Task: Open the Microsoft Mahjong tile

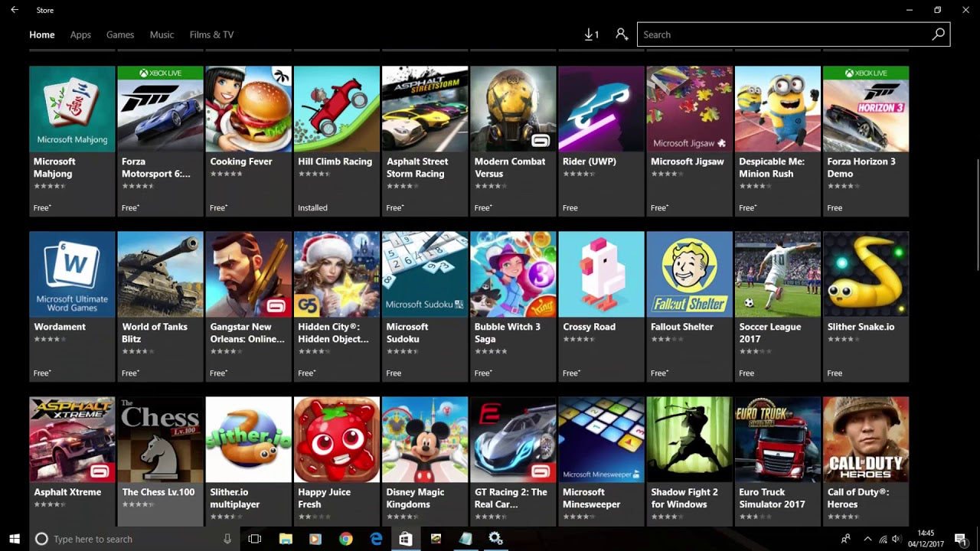Action: [x=72, y=138]
